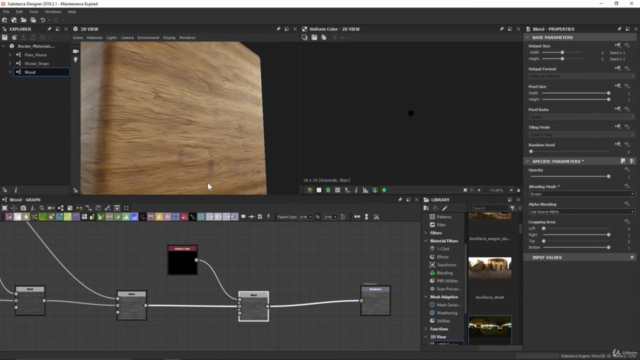Click the pencil edit icon in Library
Image resolution: width=640 pixels, height=360 pixels.
coord(445,208)
